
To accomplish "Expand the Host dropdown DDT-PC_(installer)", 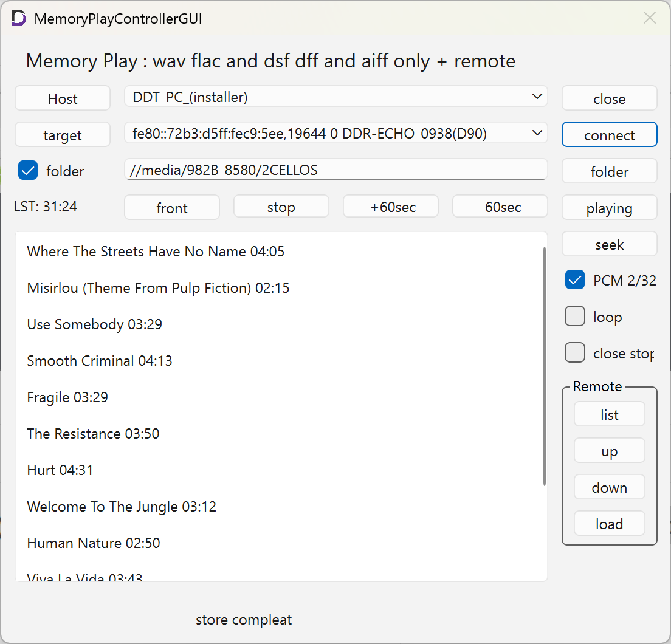I will click(x=336, y=97).
